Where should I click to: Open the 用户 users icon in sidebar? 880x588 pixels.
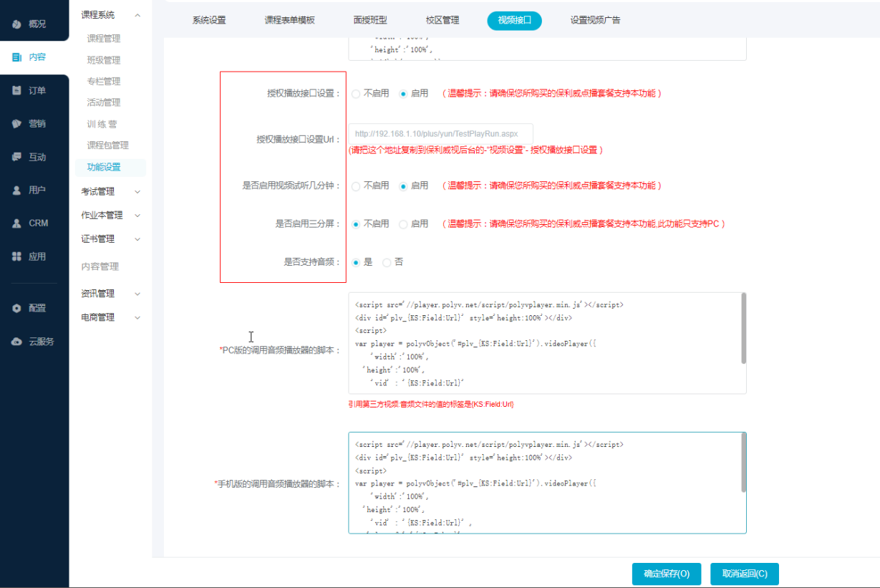pyautogui.click(x=17, y=191)
